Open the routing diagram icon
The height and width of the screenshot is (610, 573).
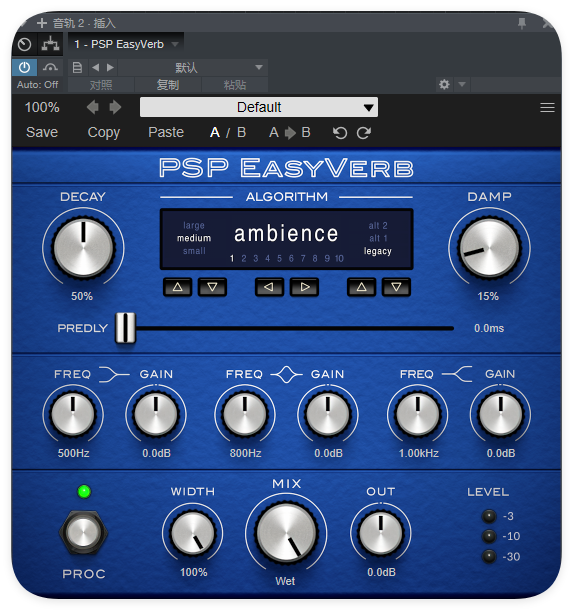click(x=51, y=44)
